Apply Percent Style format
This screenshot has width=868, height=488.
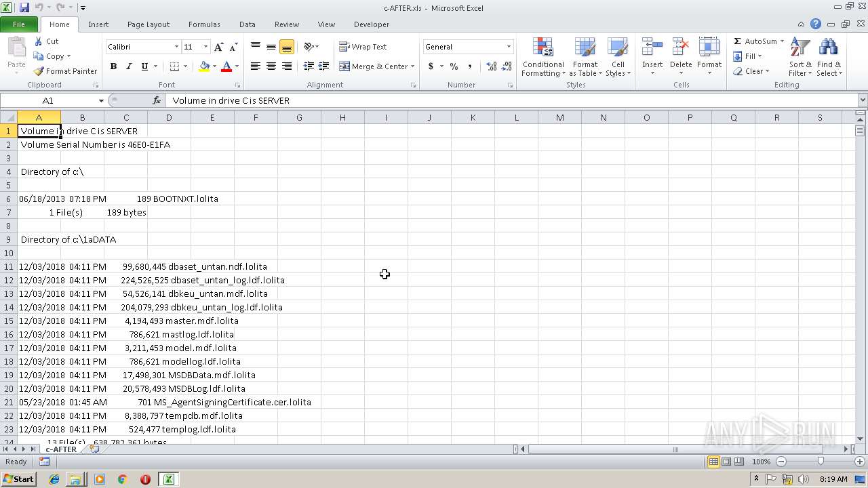pyautogui.click(x=454, y=66)
